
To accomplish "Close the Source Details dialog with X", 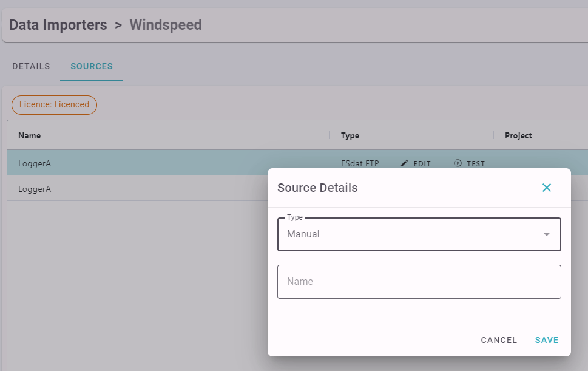I will pos(547,188).
